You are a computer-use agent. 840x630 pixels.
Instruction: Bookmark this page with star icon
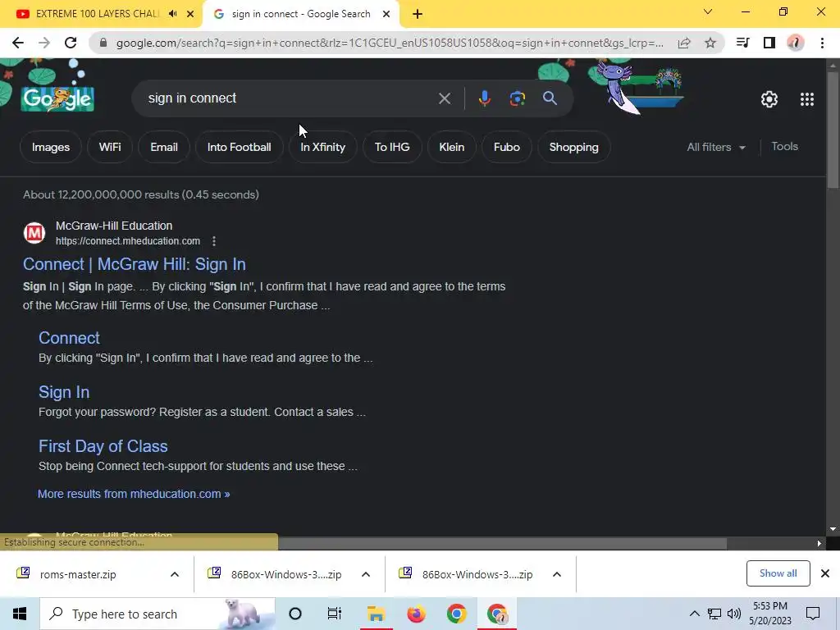click(710, 43)
